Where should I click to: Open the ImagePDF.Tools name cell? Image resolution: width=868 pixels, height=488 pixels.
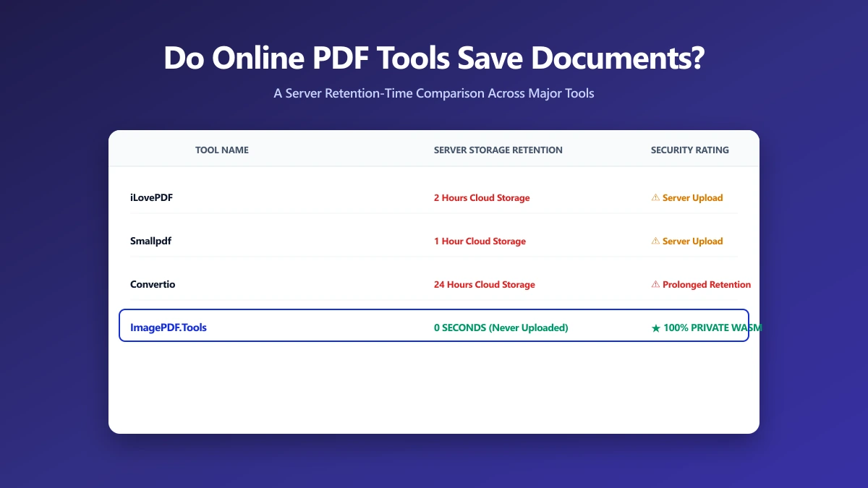point(169,328)
